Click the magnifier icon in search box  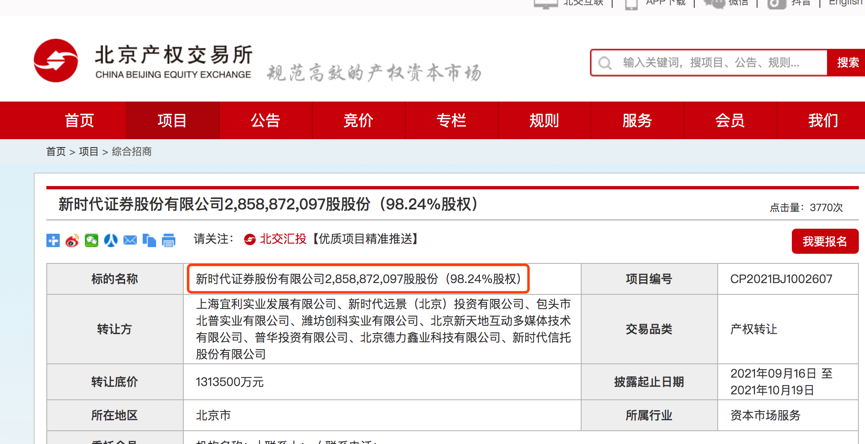point(605,63)
